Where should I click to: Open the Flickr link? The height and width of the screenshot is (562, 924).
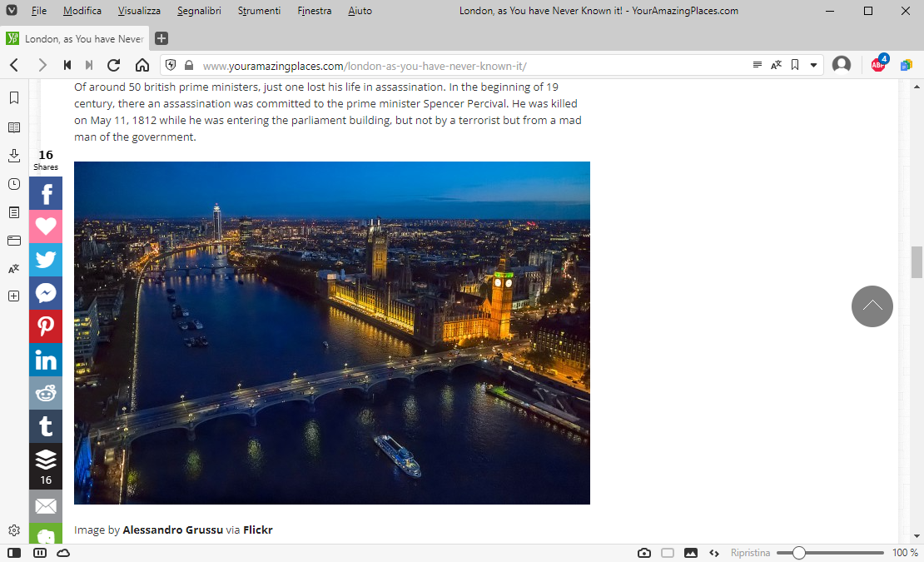point(257,530)
